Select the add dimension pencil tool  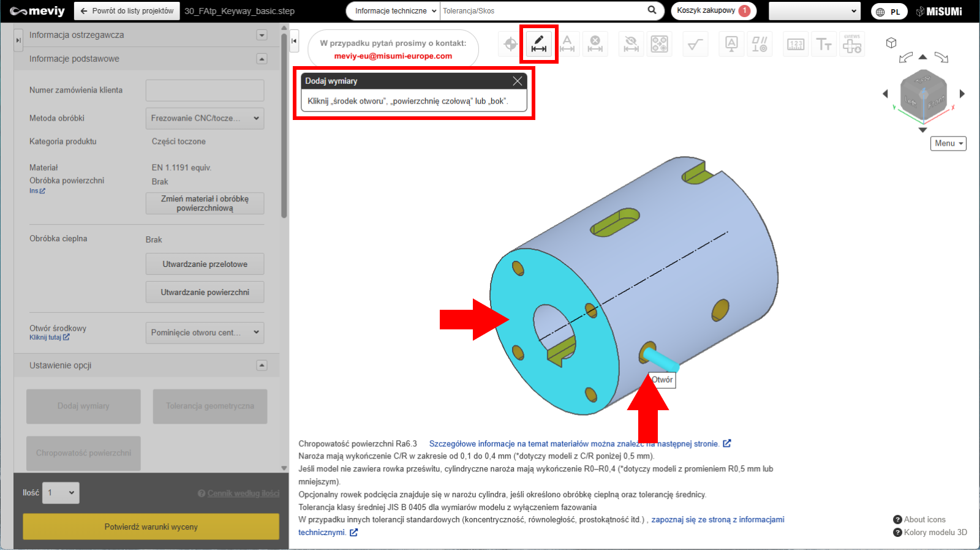[x=539, y=44]
